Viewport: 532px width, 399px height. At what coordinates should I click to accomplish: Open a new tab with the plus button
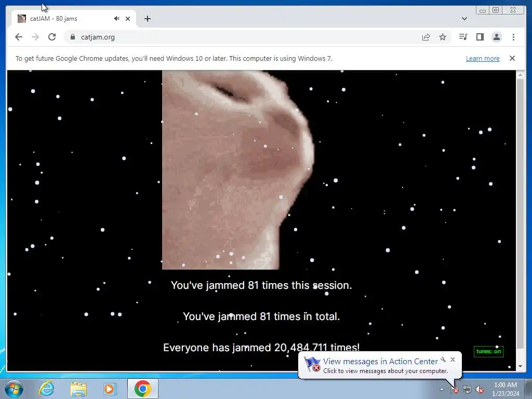coord(147,19)
